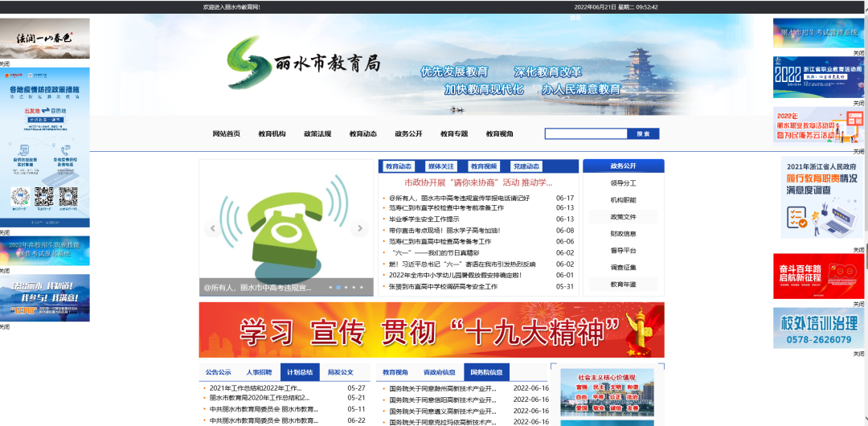Advance carousel with right arrow
This screenshot has height=426, width=868.
pos(360,228)
